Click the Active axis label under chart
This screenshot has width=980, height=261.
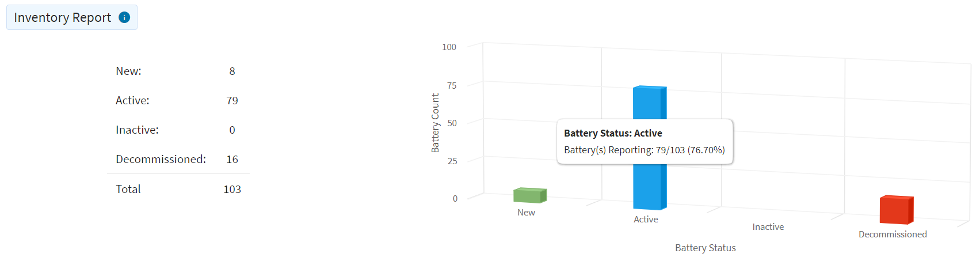[x=646, y=220]
